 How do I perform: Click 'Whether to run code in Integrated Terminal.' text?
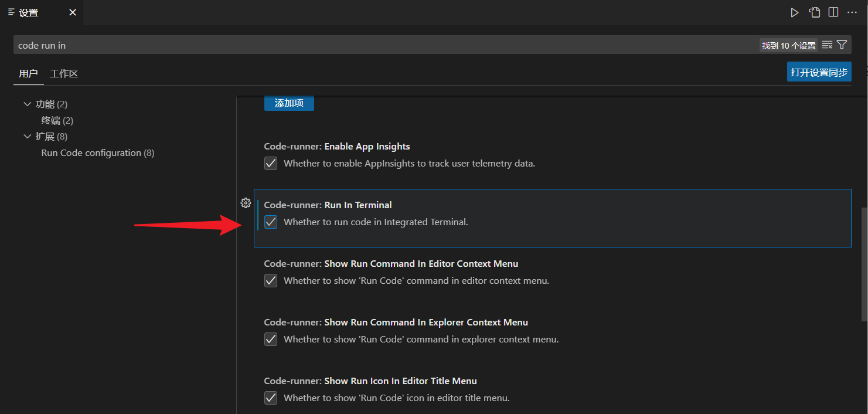[376, 222]
